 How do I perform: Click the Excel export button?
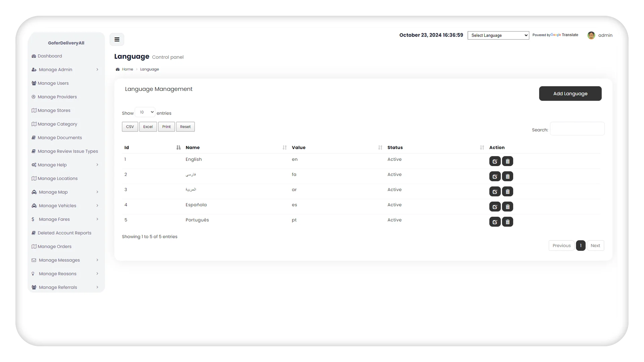148,126
